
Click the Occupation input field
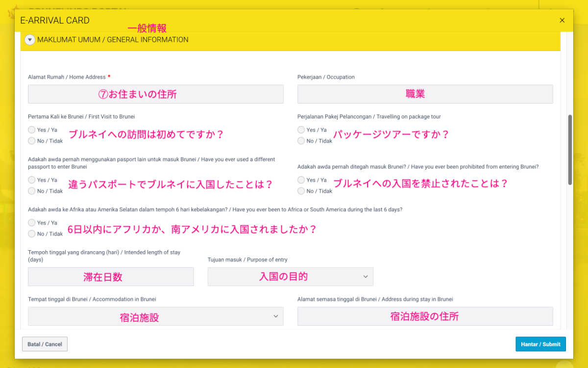(x=425, y=94)
